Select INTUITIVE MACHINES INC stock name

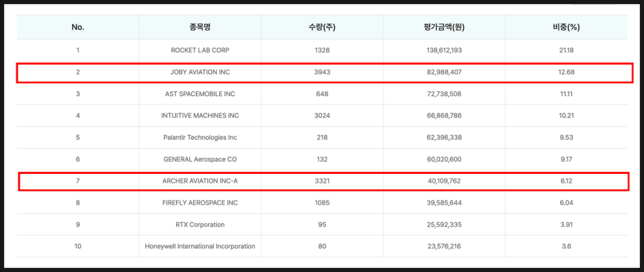coord(200,115)
